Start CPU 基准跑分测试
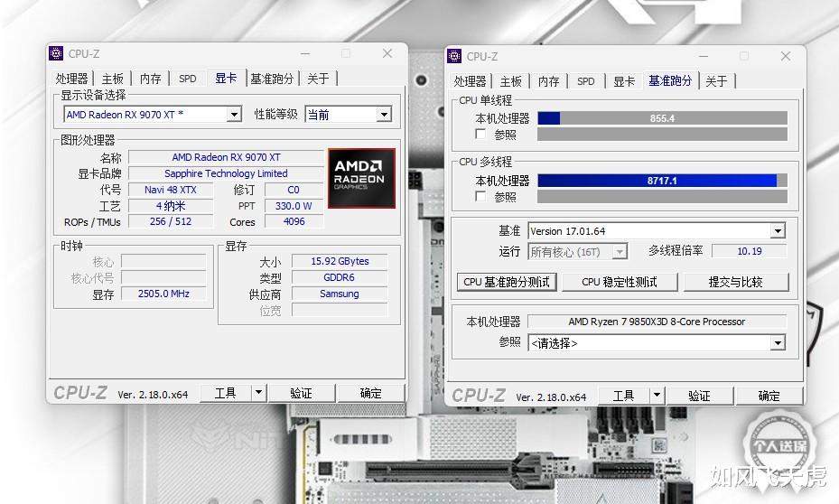 [x=507, y=282]
